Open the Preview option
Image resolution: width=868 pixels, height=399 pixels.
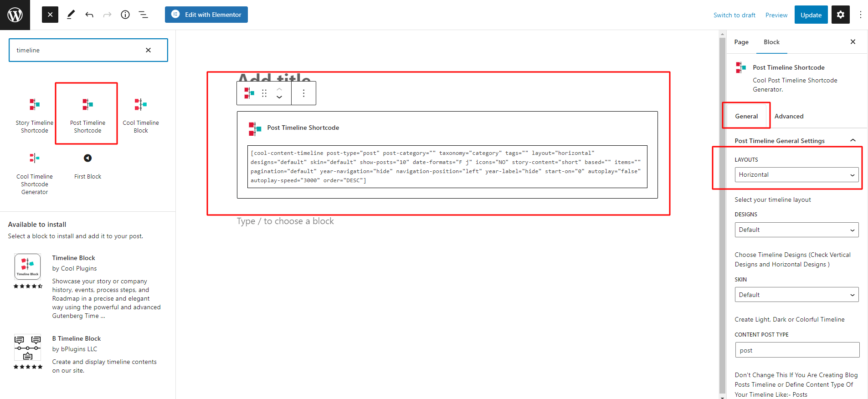[776, 15]
